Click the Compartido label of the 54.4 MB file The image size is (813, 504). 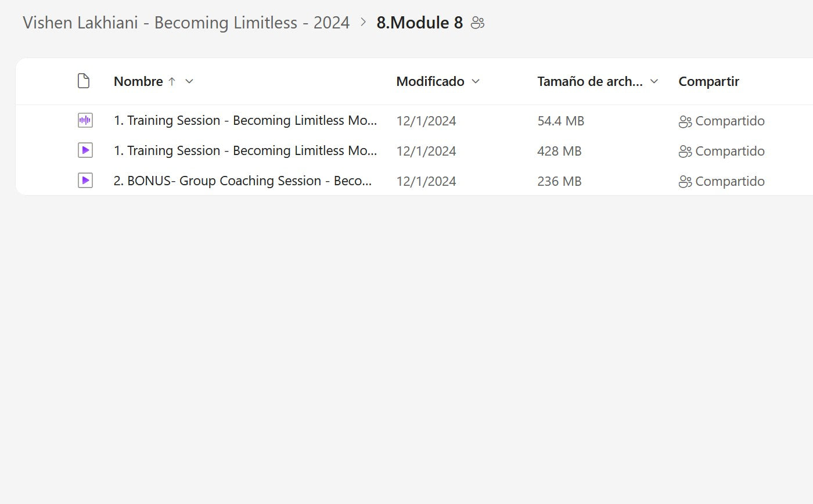pyautogui.click(x=729, y=121)
